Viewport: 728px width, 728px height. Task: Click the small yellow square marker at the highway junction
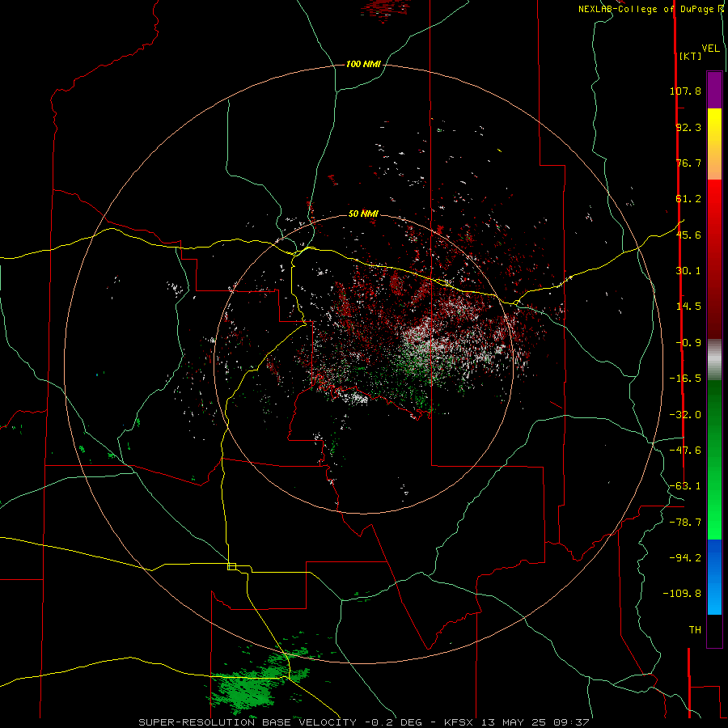[x=231, y=566]
